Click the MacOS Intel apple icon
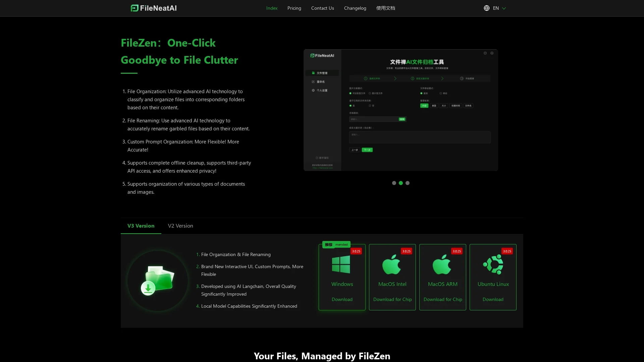 pyautogui.click(x=391, y=264)
